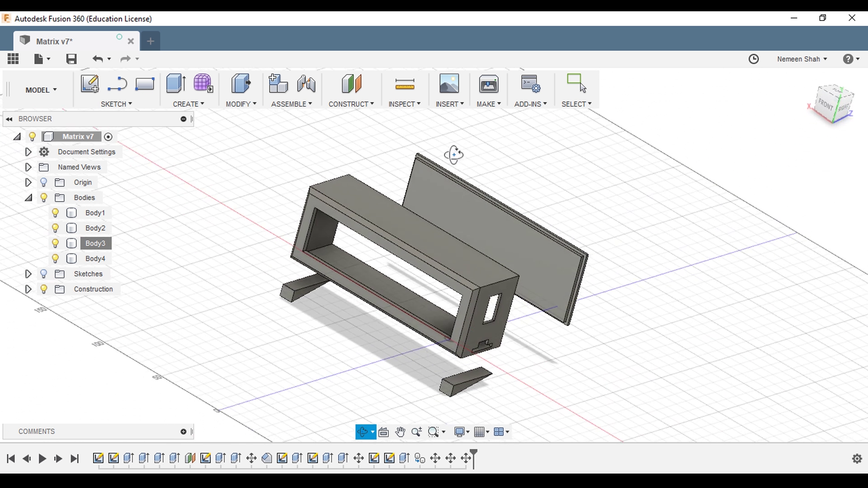Collapse the Bodies folder
This screenshot has height=488, width=868.
tap(28, 197)
